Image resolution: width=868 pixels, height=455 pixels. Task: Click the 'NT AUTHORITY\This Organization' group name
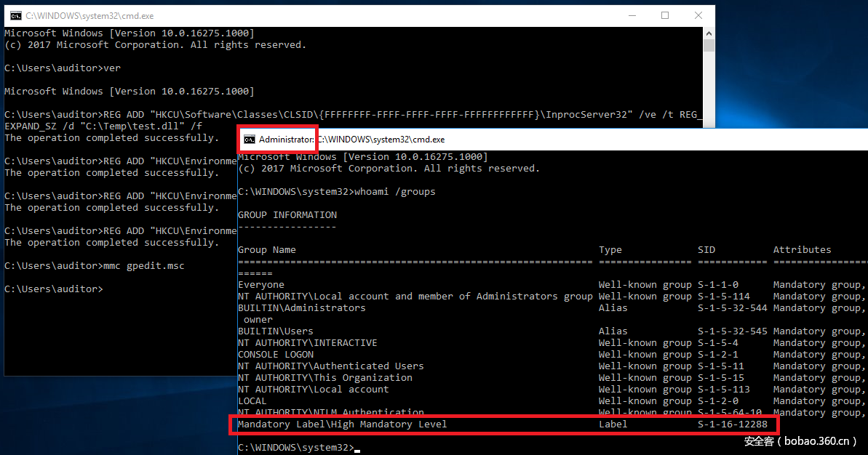coord(325,378)
